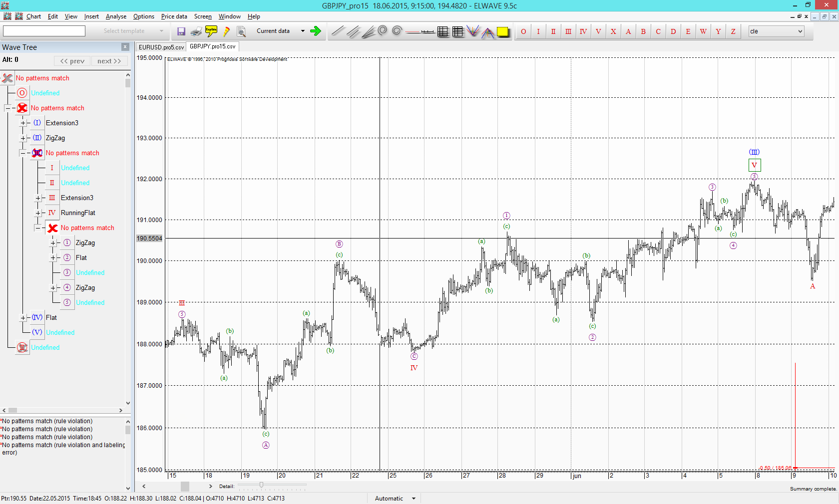Select the second spiral drawing tool
This screenshot has height=504, width=839.
[397, 31]
